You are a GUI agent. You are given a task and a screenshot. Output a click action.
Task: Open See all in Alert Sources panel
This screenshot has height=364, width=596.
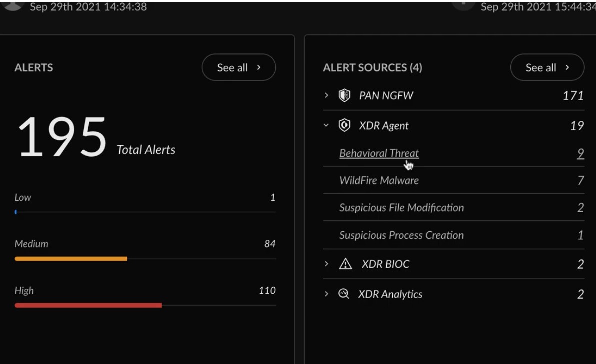pos(547,67)
